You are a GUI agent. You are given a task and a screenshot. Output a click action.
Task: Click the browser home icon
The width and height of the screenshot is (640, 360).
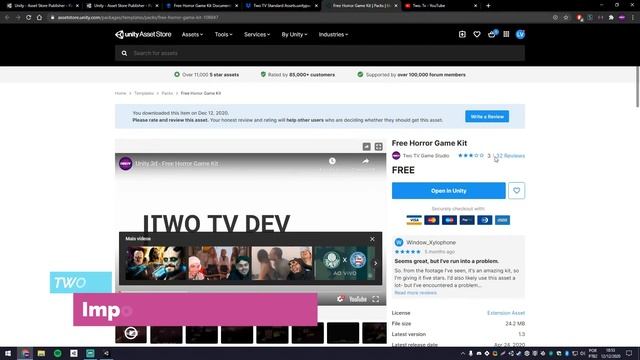(x=39, y=18)
